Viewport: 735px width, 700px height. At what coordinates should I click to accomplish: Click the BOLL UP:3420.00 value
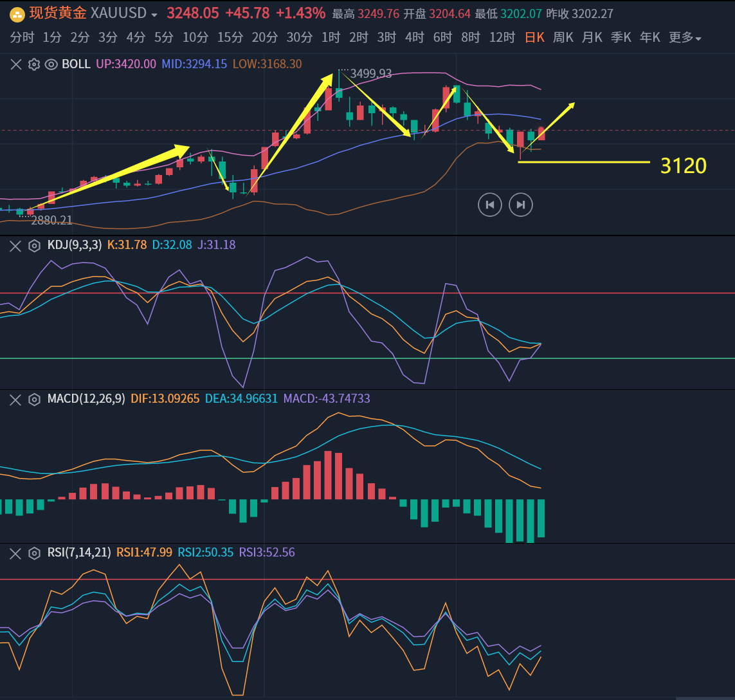(x=126, y=64)
